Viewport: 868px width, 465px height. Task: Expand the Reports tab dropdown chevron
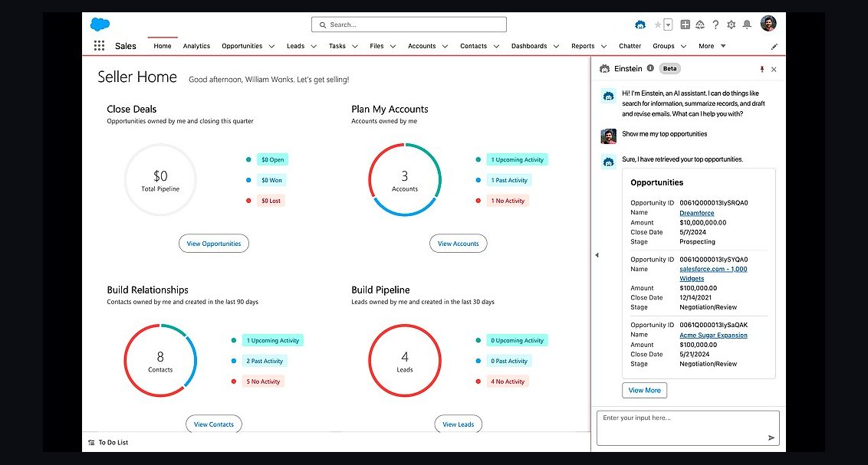604,47
